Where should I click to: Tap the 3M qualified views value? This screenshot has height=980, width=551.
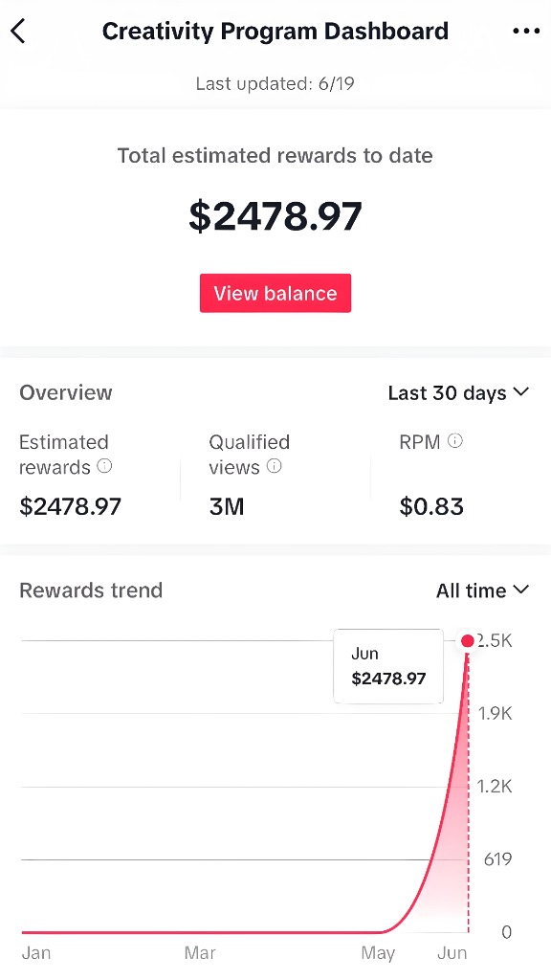(x=227, y=506)
